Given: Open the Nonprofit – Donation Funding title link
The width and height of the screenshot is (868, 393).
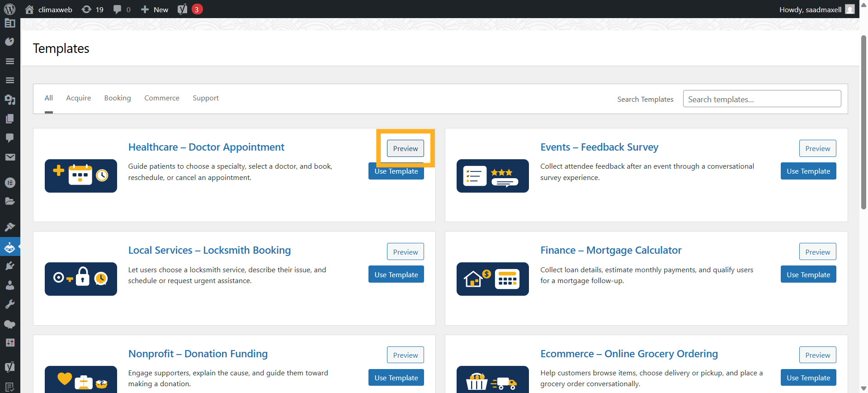Looking at the screenshot, I should pos(198,354).
